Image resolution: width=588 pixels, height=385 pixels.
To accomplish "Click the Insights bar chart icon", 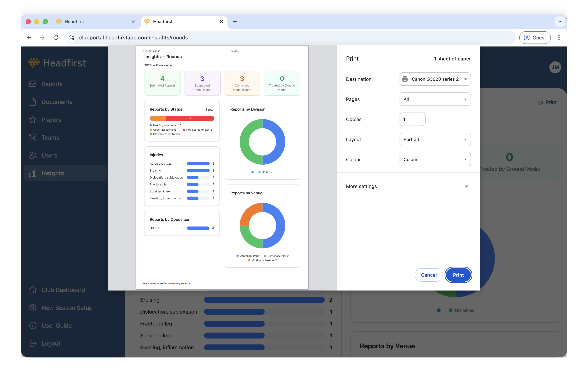I will [33, 173].
